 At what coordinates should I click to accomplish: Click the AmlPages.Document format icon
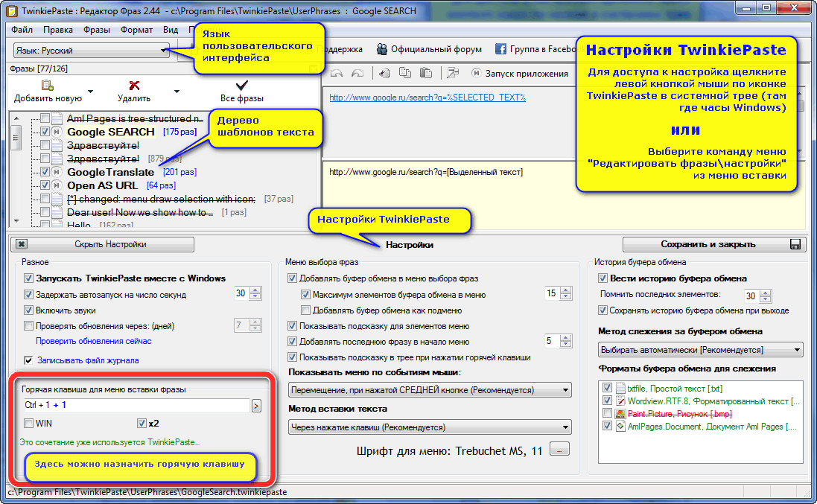click(620, 426)
